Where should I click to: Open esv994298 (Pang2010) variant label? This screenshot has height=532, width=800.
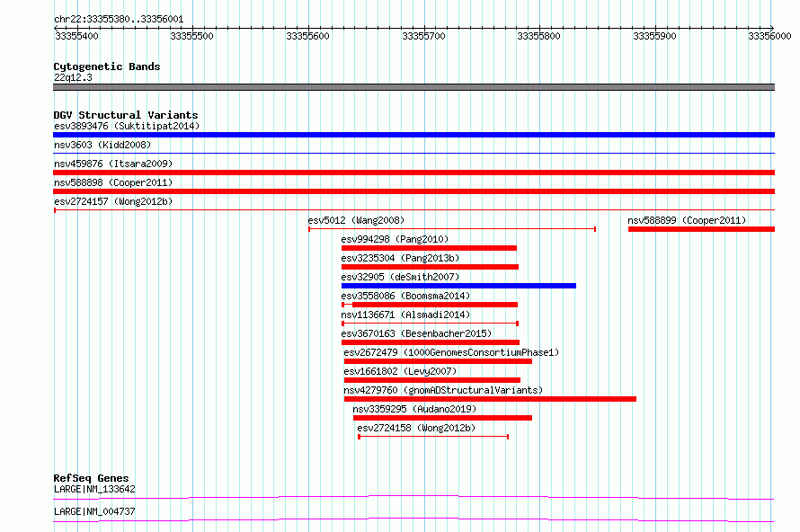pos(395,239)
